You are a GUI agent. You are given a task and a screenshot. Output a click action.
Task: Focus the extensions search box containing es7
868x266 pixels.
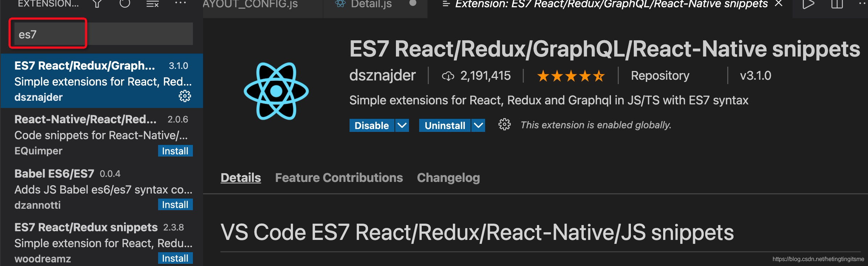point(103,34)
